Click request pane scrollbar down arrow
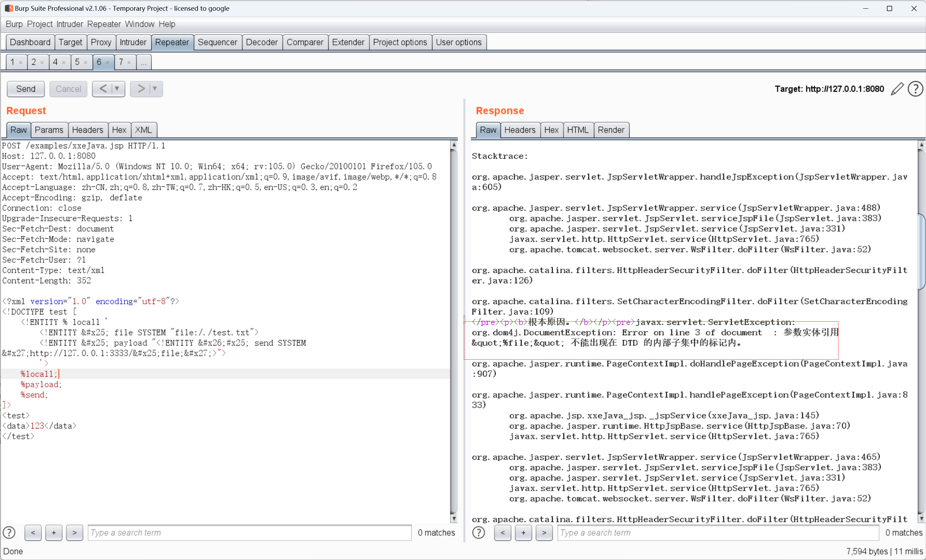Screen dimensions: 926x560 (x=454, y=518)
